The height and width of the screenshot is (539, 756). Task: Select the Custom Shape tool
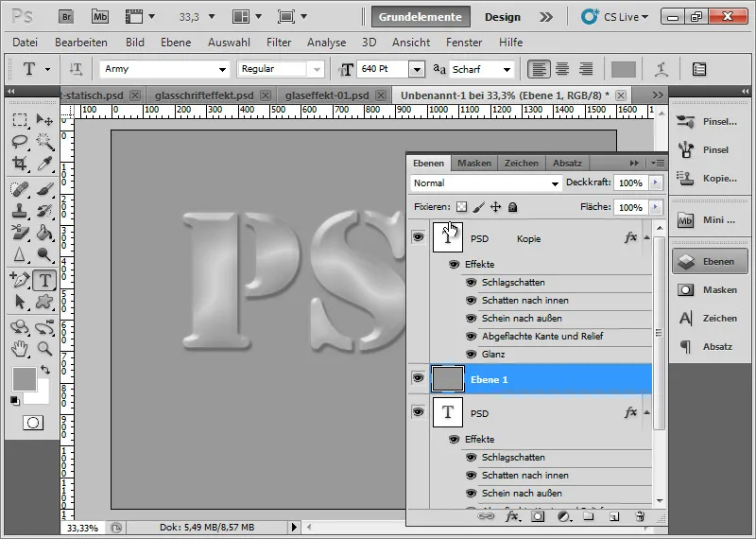tap(44, 302)
